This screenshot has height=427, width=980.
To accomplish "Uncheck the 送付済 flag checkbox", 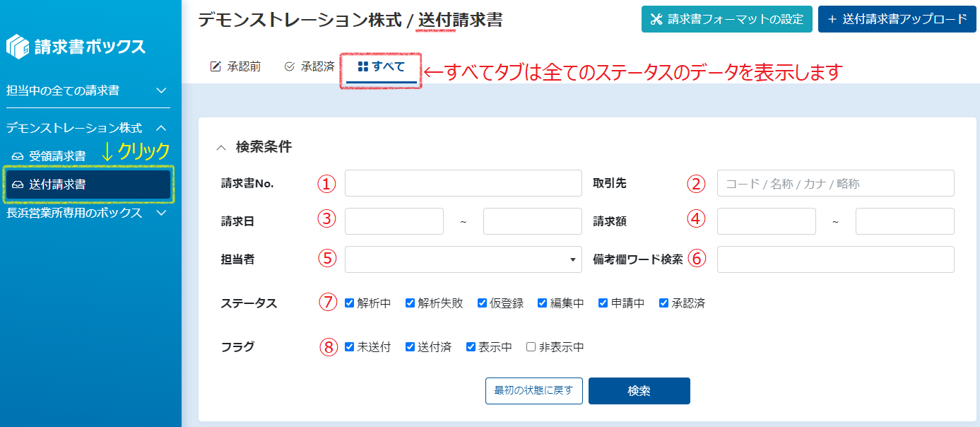I will pyautogui.click(x=410, y=347).
